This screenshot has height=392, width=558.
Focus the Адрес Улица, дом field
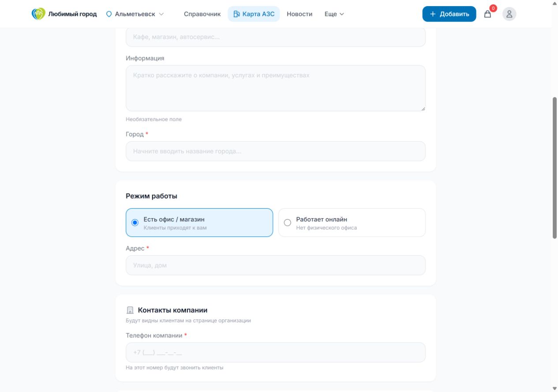[276, 265]
